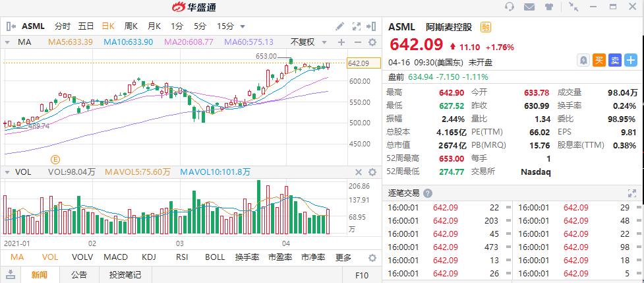Set a price alert with bell icon
This screenshot has height=283, width=644.
[x=583, y=60]
